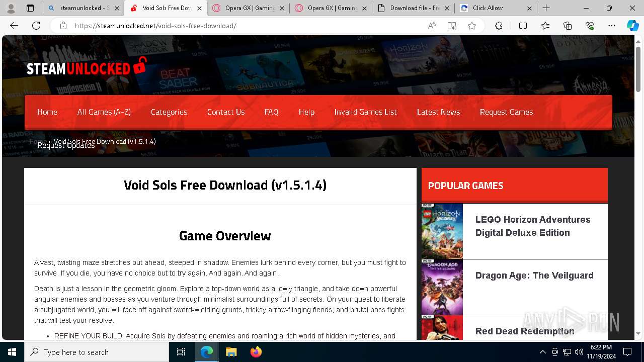The image size is (644, 362).
Task: Open the Collections icon
Action: (x=568, y=26)
